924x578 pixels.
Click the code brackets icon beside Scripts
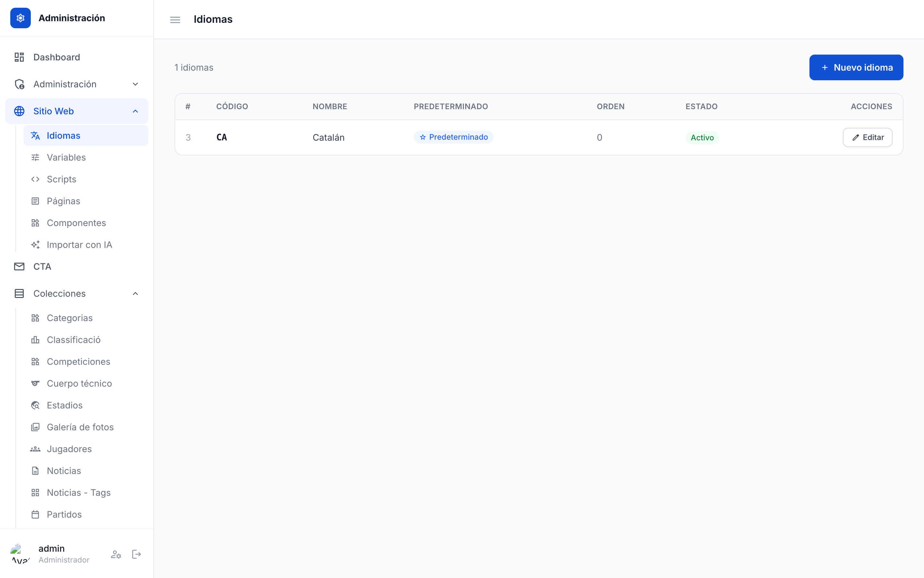(x=35, y=179)
